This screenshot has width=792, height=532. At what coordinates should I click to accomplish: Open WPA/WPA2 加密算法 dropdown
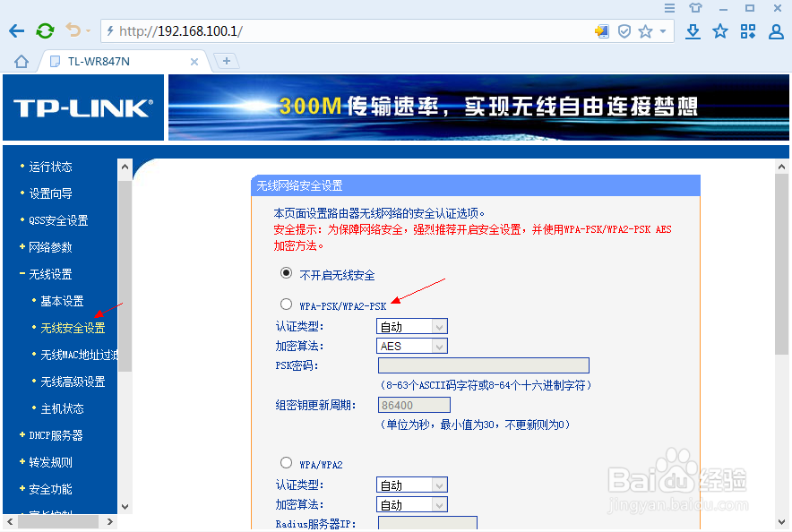coord(411,505)
